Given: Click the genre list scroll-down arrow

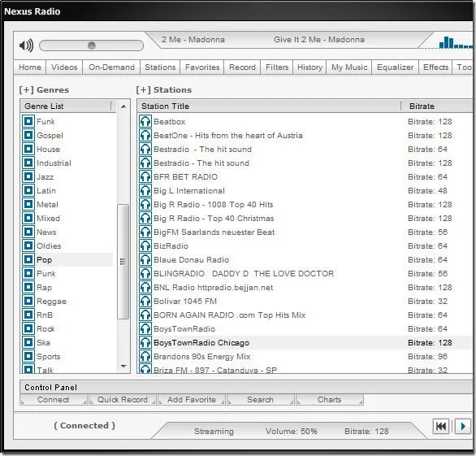Looking at the screenshot, I should click(123, 367).
